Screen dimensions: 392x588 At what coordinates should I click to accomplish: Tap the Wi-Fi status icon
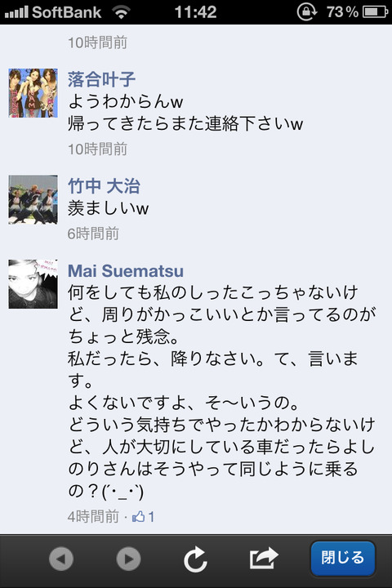[x=121, y=13]
